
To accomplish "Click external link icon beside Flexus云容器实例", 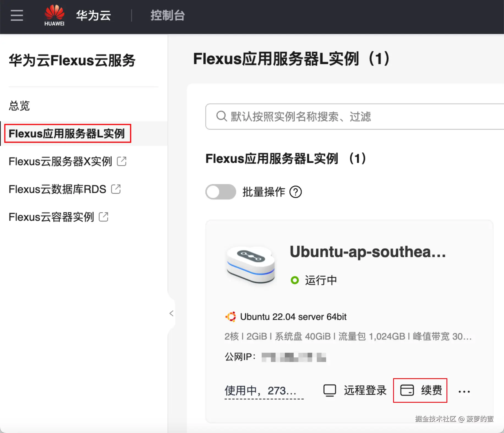I will tap(103, 217).
